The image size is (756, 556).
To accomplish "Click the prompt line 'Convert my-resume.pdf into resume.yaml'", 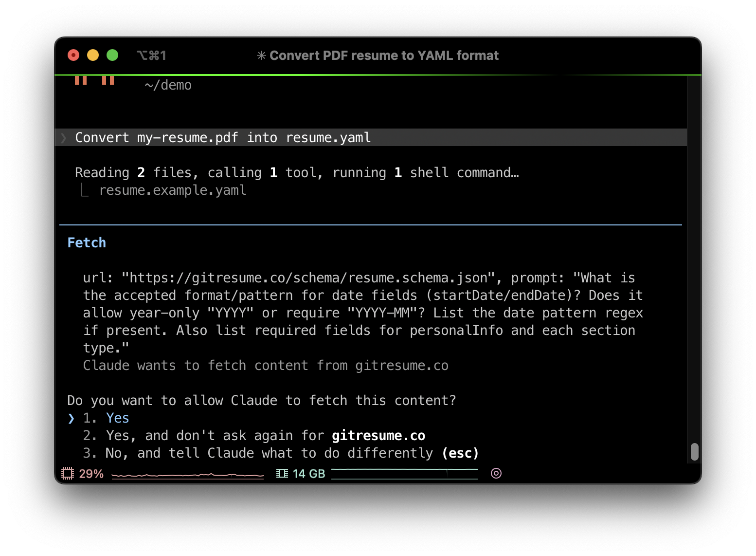I will (x=371, y=137).
